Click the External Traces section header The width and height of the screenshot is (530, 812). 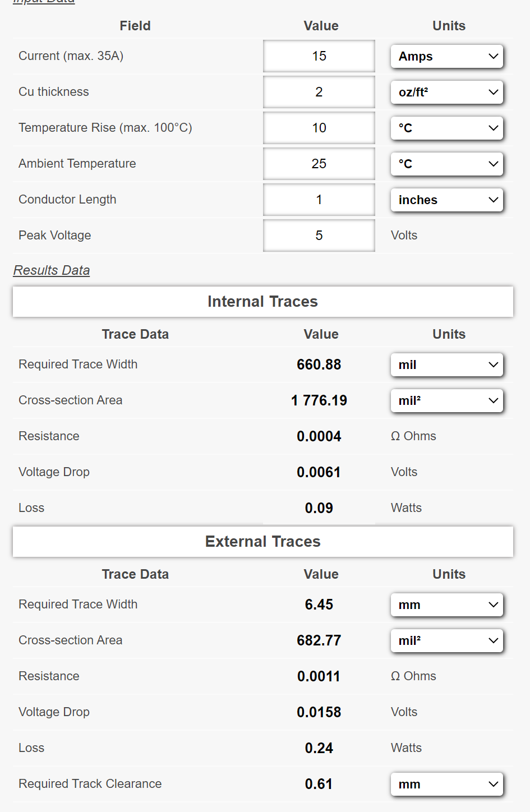(x=262, y=542)
